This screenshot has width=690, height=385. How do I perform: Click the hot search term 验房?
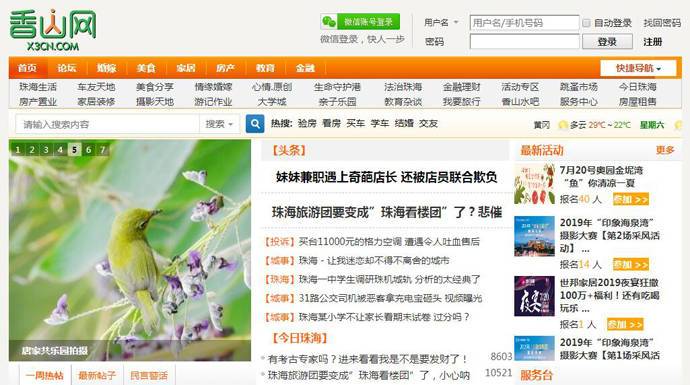click(x=307, y=124)
